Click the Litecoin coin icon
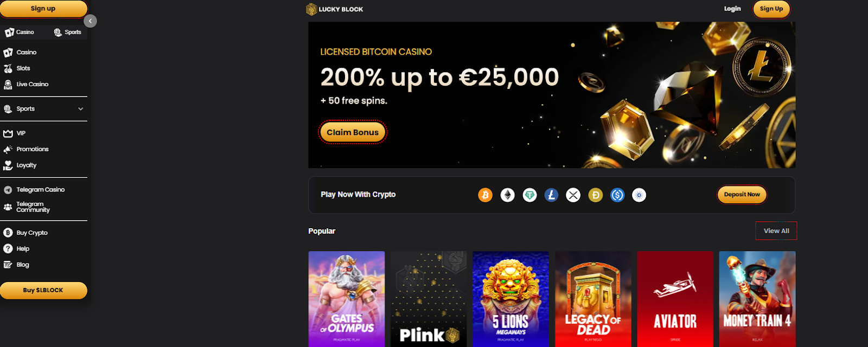The image size is (868, 347). (551, 195)
